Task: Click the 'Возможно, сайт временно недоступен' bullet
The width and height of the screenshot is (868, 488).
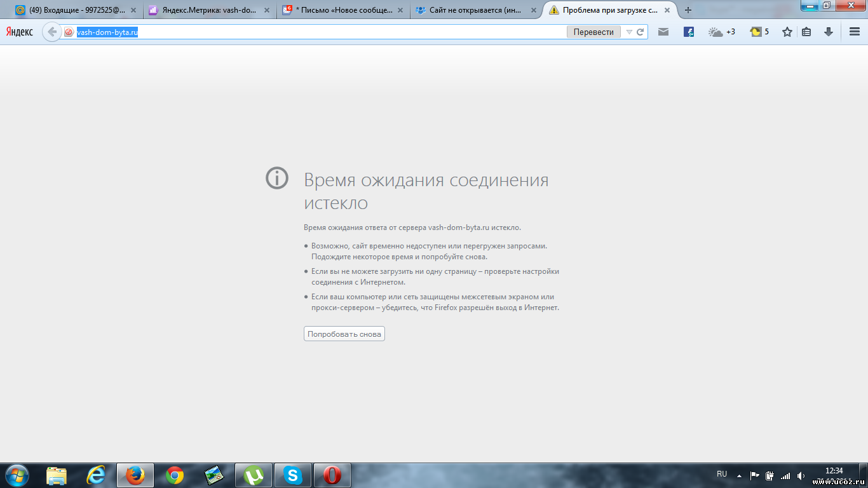Action: click(x=429, y=251)
